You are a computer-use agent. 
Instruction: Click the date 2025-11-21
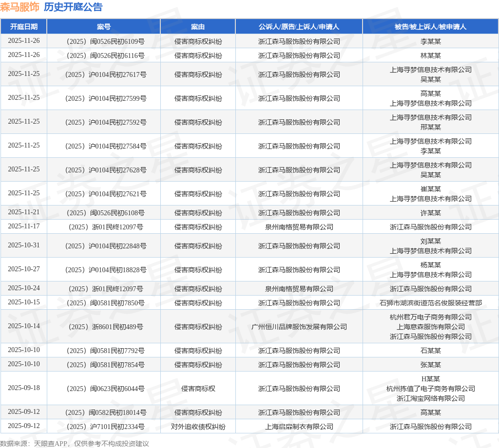tap(24, 212)
